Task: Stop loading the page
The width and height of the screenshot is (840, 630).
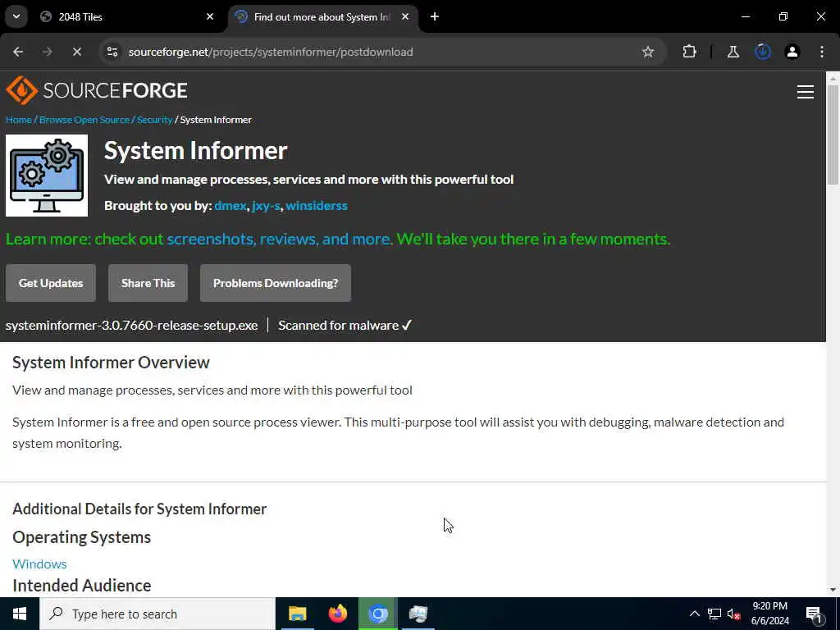Action: click(76, 52)
